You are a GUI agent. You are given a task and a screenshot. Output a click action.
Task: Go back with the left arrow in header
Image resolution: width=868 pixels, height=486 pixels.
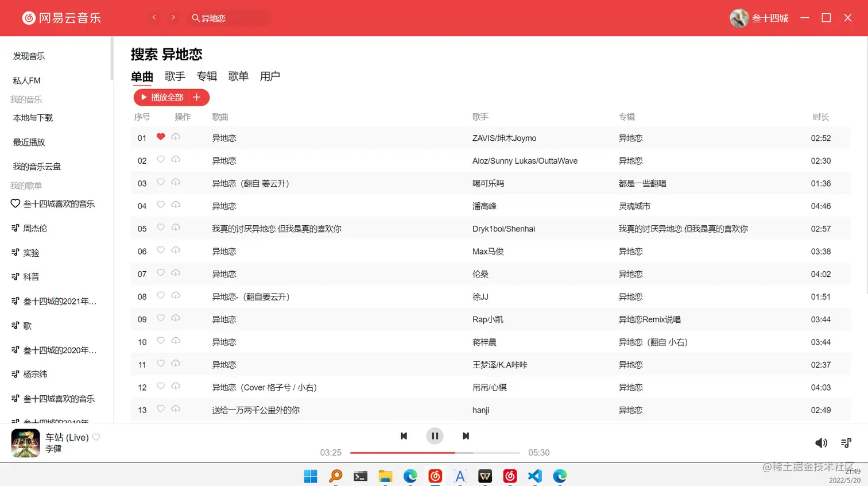(154, 18)
